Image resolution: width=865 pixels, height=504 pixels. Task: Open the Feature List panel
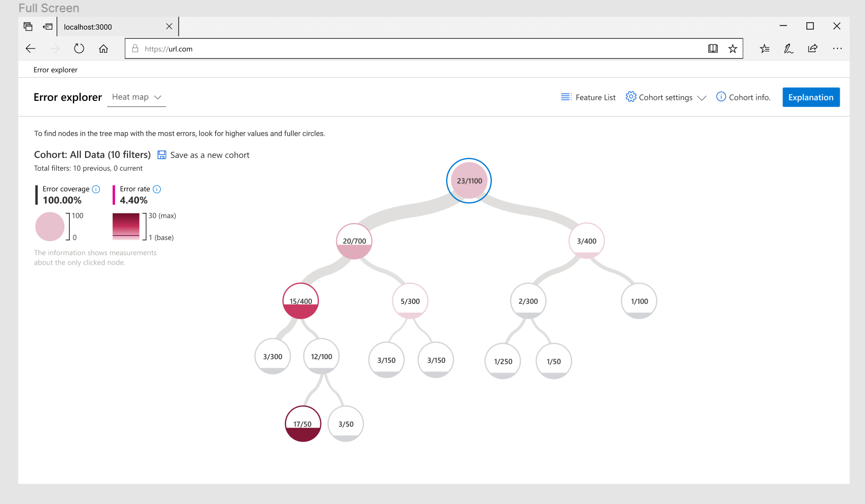pyautogui.click(x=587, y=97)
